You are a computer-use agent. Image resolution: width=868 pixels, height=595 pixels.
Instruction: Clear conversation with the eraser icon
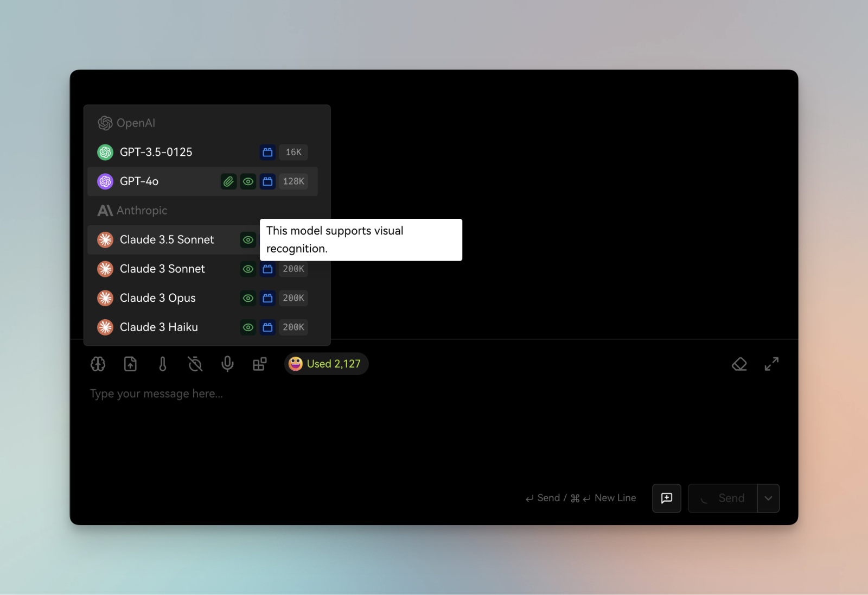tap(739, 364)
